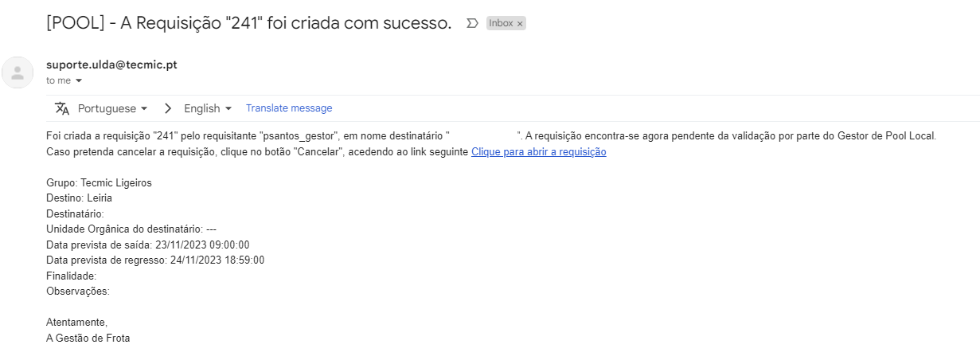980x364 pixels.
Task: Click the "Grupo: Tecmic Ligeiros" line
Action: coord(99,183)
